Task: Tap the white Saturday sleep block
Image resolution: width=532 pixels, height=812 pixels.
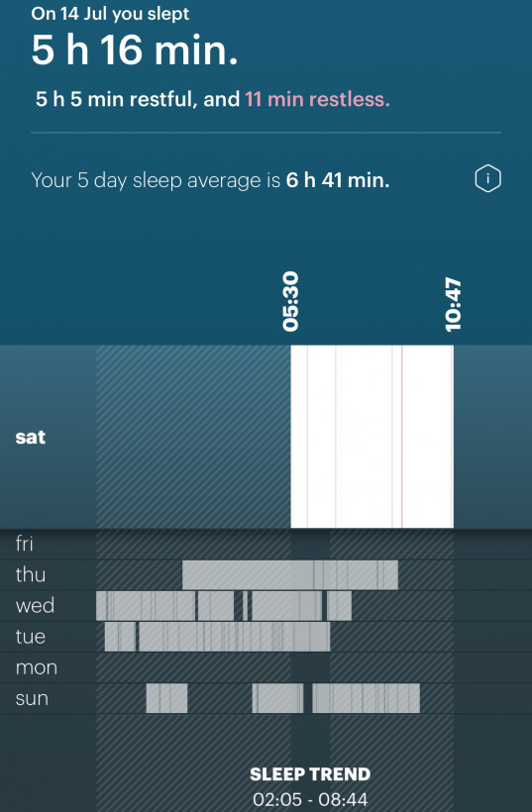Action: [372, 437]
